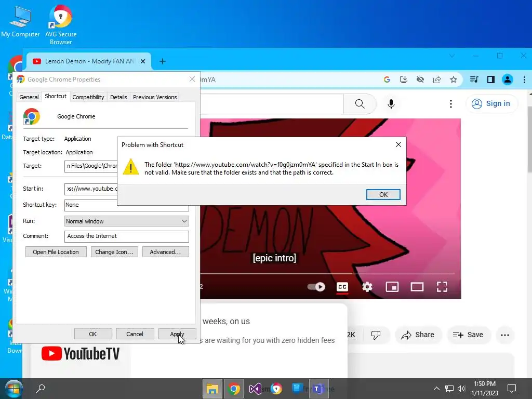This screenshot has width=532, height=399.
Task: Open the media control icon in Chrome toolbar
Action: pos(474,79)
